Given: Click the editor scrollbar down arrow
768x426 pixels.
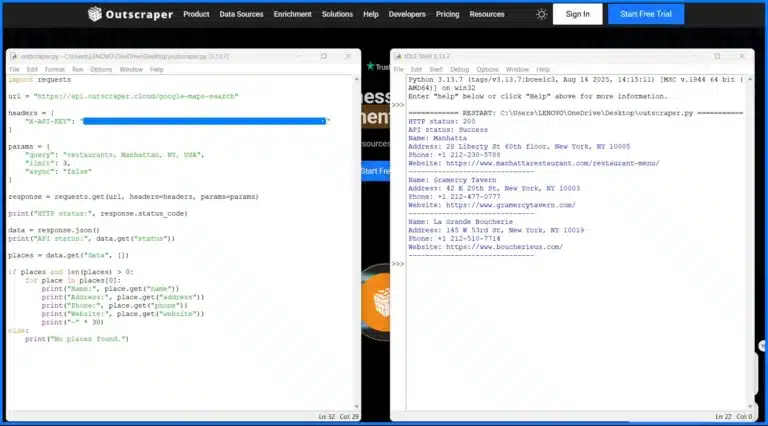Looking at the screenshot, I should (x=356, y=407).
